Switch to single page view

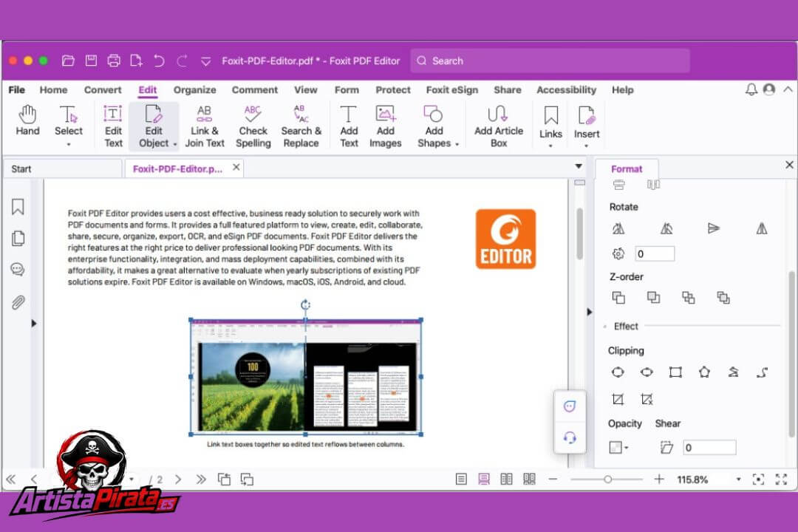(x=461, y=479)
